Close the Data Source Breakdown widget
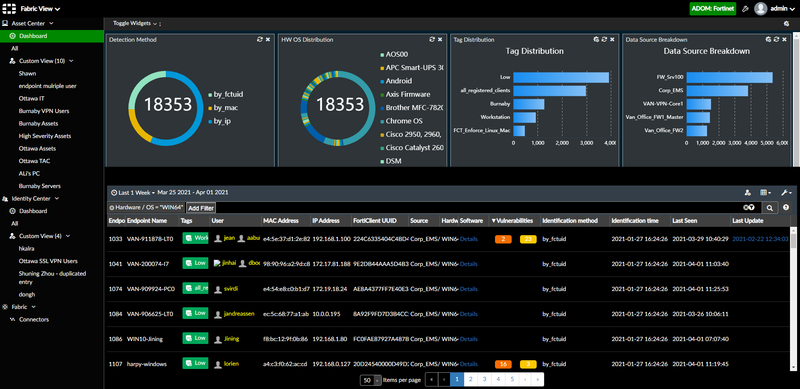This screenshot has height=389, width=800. pos(785,39)
